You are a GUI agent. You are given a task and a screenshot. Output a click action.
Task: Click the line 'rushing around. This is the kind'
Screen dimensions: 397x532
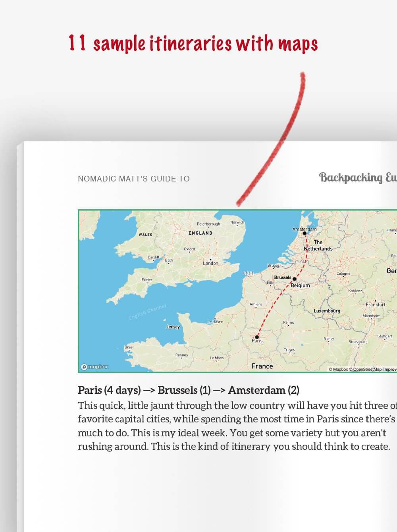(x=234, y=446)
